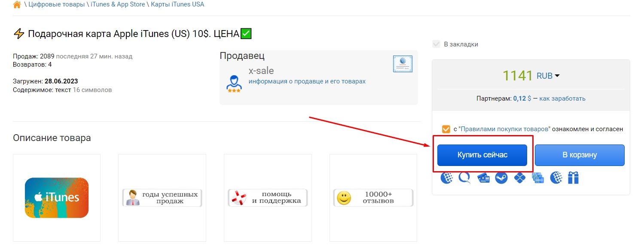644x252 pixels.
Task: Click the seller name 'x-sale'
Action: pyautogui.click(x=261, y=71)
